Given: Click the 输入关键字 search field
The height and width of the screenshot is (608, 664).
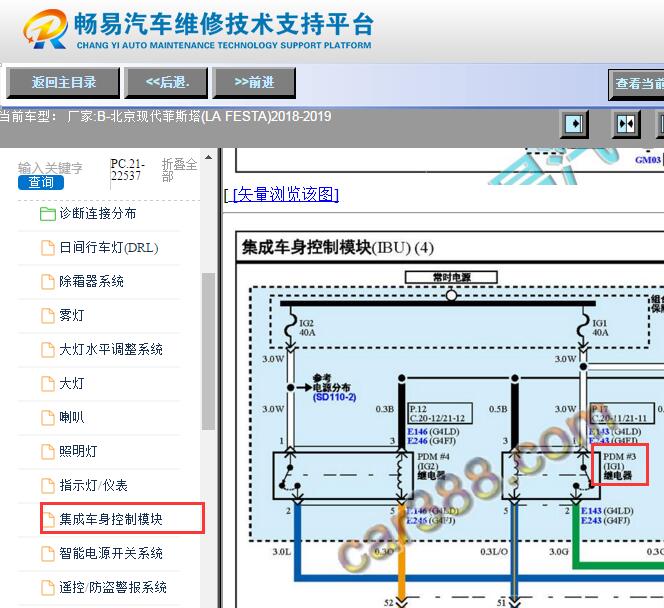Looking at the screenshot, I should pos(50,168).
